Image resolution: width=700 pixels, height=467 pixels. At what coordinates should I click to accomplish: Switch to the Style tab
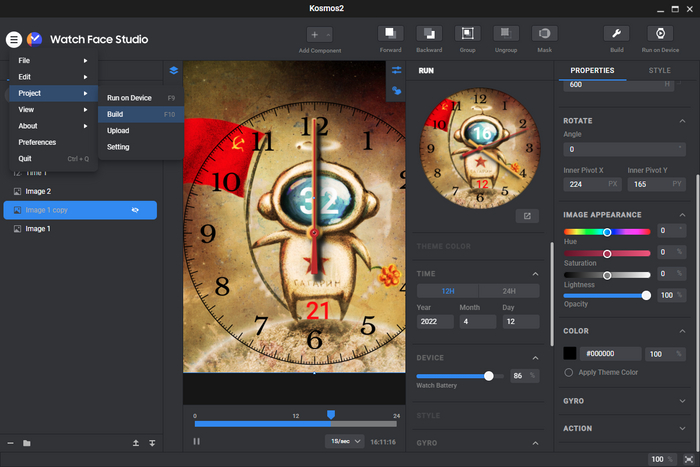coord(659,71)
